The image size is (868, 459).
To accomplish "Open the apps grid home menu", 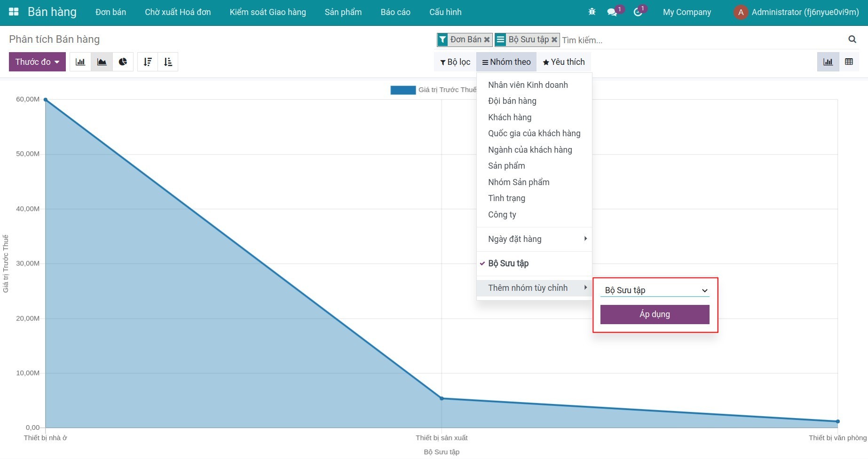I will [14, 12].
